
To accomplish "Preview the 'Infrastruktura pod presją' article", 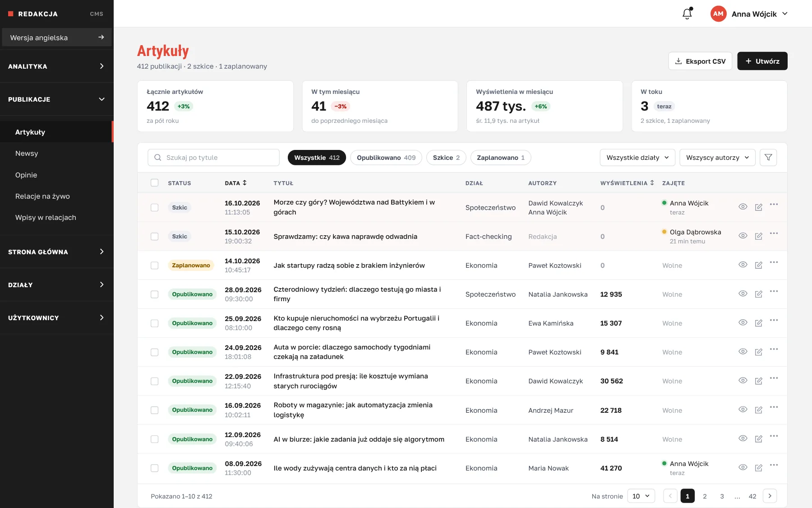I will click(743, 380).
